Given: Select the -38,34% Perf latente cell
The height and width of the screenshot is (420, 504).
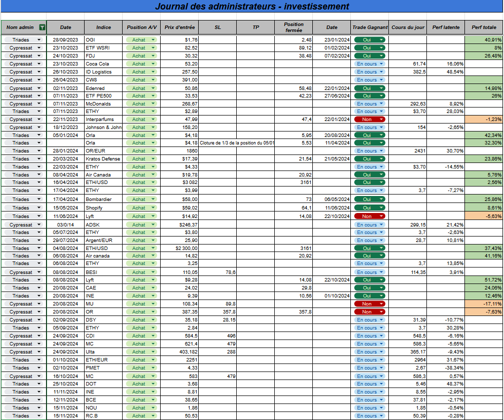Looking at the screenshot, I should (x=446, y=368).
